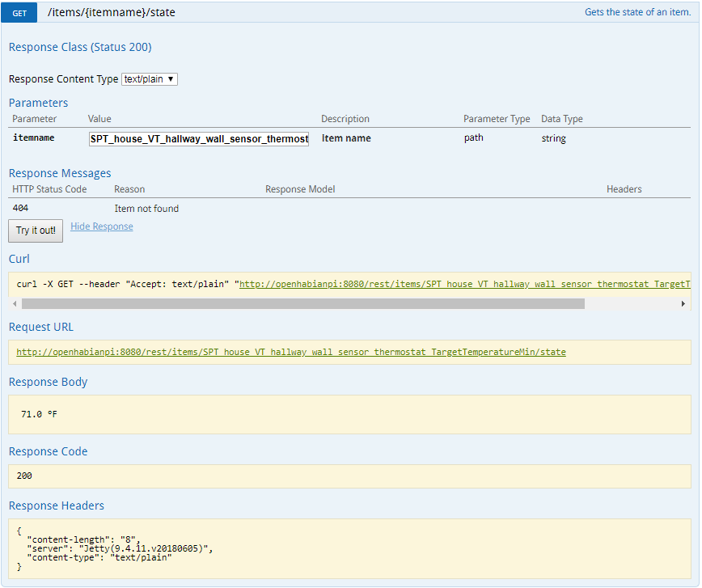Click the Curl scrollbar left arrow
The width and height of the screenshot is (702, 588).
(15, 304)
